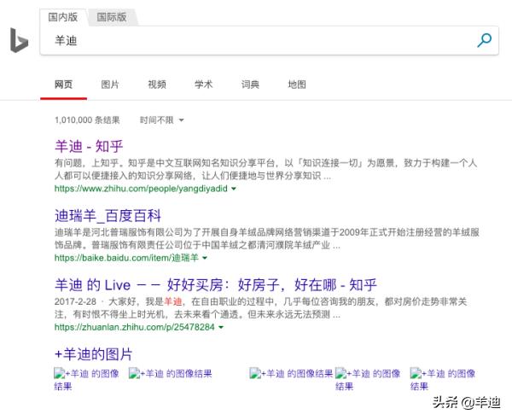The width and height of the screenshot is (512, 420).
Task: Click the 2017-2-28 date text
Action: pyautogui.click(x=75, y=301)
